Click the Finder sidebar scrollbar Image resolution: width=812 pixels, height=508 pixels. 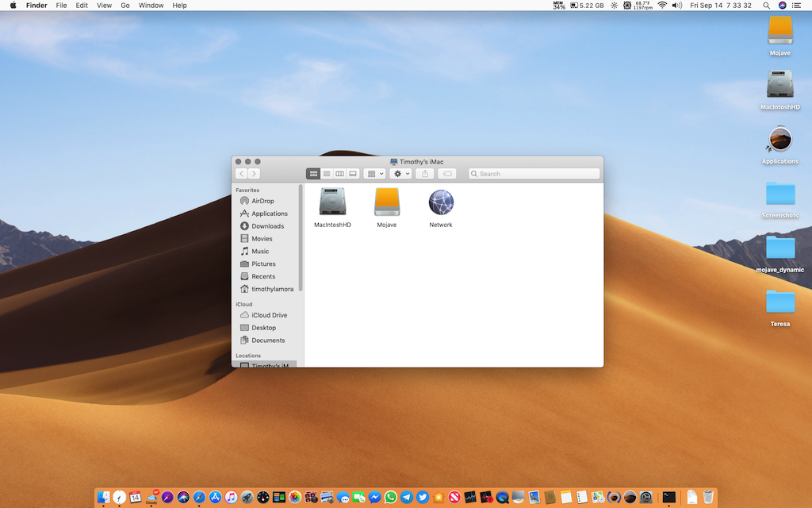click(x=301, y=238)
